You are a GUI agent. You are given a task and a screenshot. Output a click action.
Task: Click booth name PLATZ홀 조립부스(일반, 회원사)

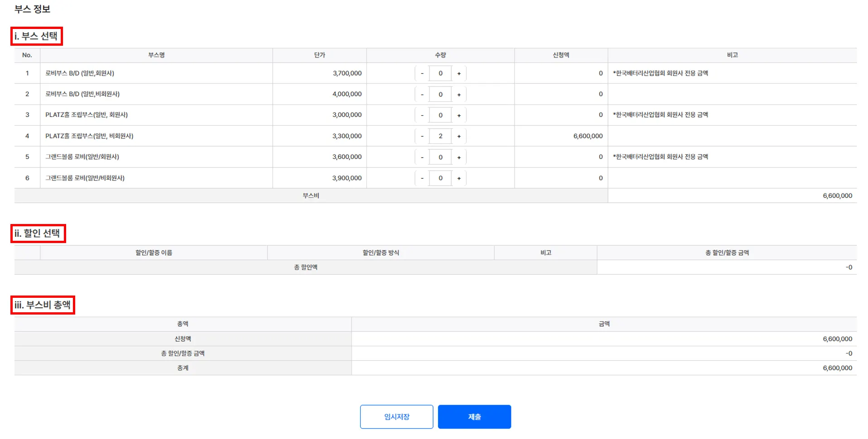[x=87, y=115]
